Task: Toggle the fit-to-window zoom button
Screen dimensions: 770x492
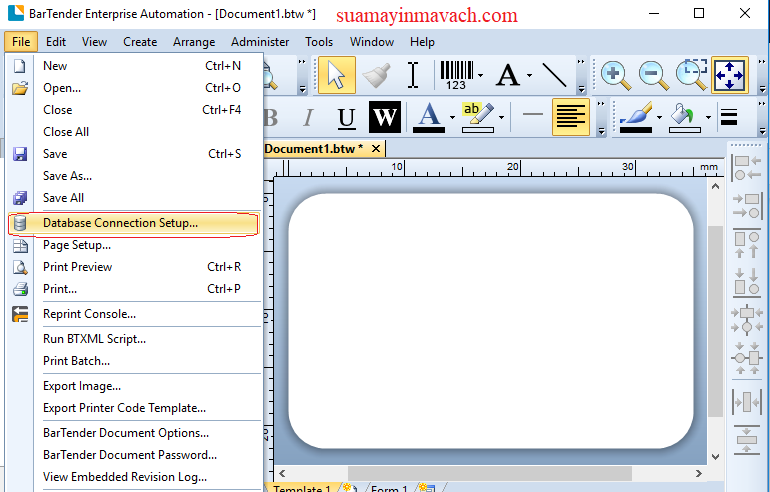Action: tap(729, 75)
